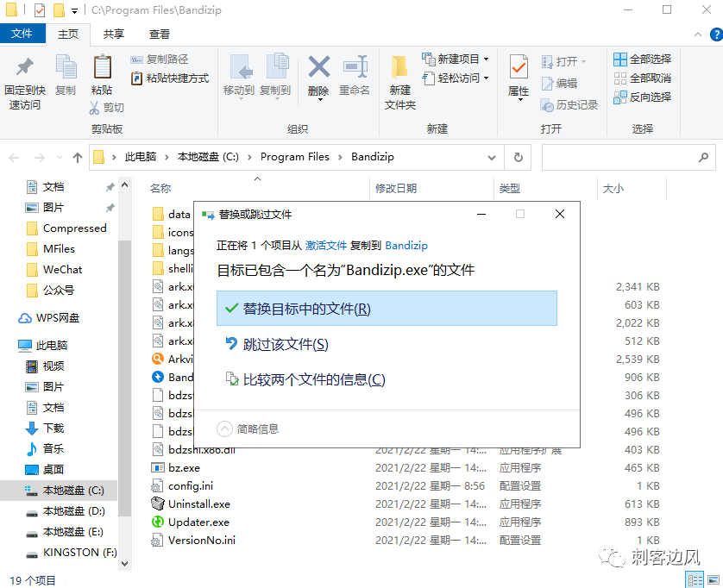Switch to 主页 (Home) tab

pyautogui.click(x=68, y=34)
